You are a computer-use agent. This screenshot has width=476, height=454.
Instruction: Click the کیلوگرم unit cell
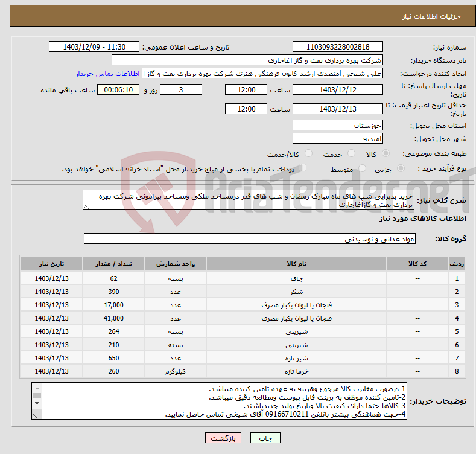click(x=176, y=371)
